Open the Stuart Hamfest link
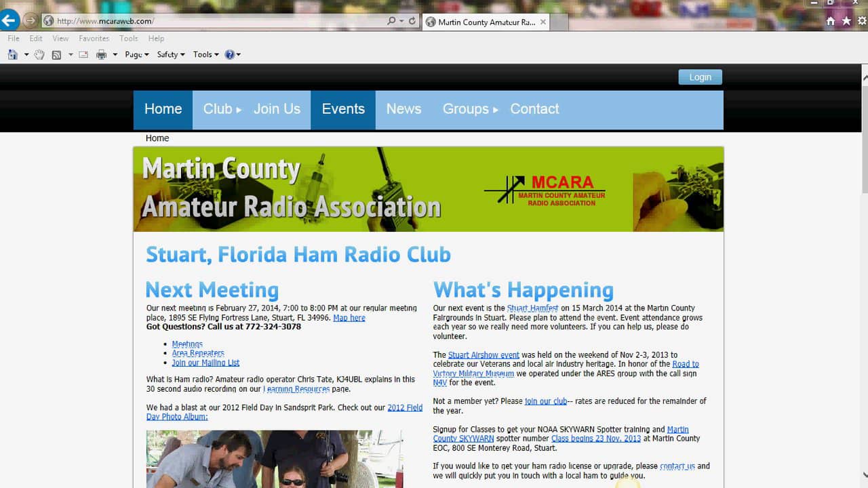 coord(532,308)
